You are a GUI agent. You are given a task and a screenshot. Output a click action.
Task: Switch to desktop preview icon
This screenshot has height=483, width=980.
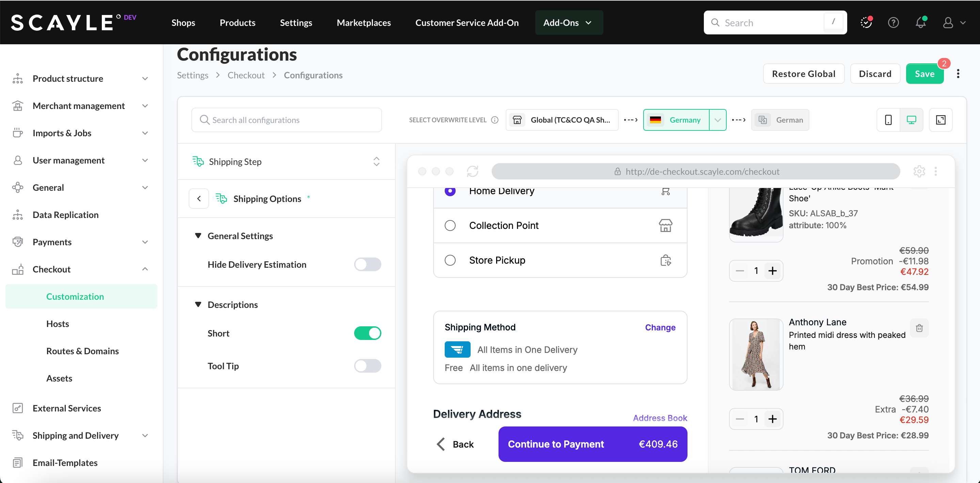click(911, 120)
